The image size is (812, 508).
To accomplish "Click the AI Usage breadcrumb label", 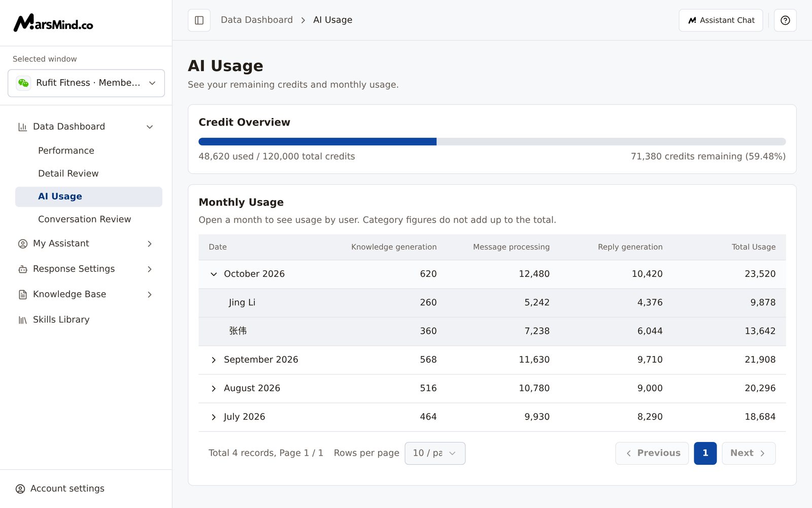I will click(332, 20).
